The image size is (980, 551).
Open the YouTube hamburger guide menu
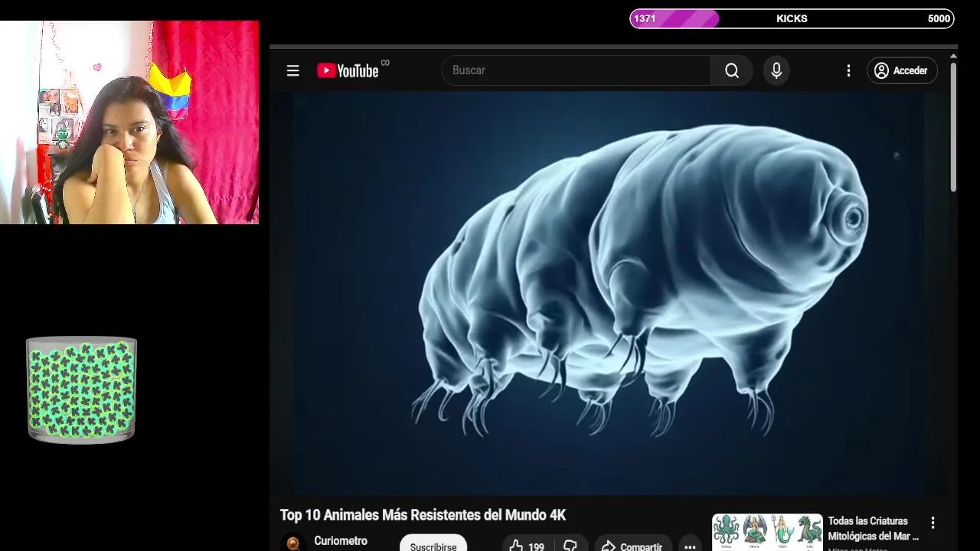tap(292, 70)
